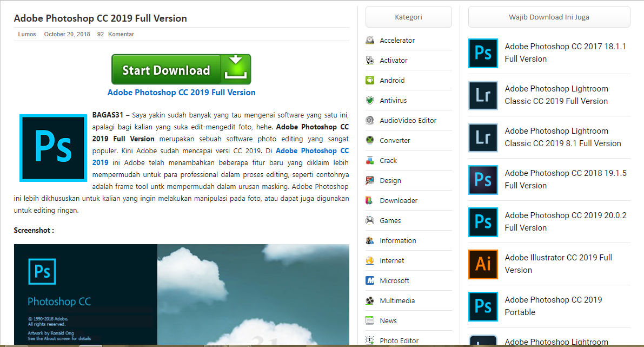Click the Photo Editor category icon

coord(370,341)
